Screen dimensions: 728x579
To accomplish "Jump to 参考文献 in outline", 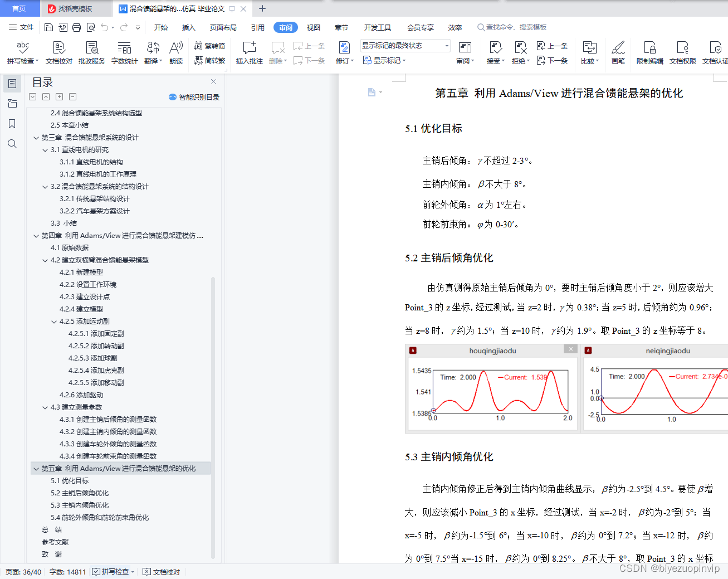I will [x=55, y=542].
